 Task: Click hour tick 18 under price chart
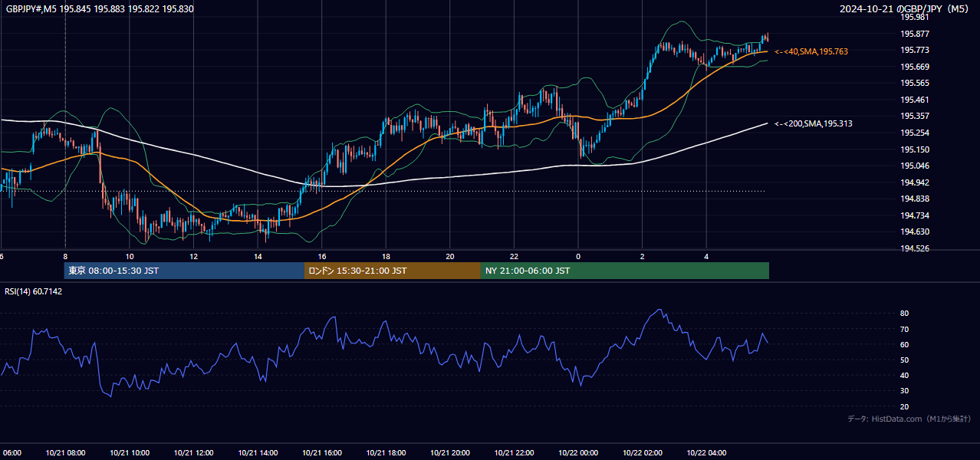click(x=386, y=257)
